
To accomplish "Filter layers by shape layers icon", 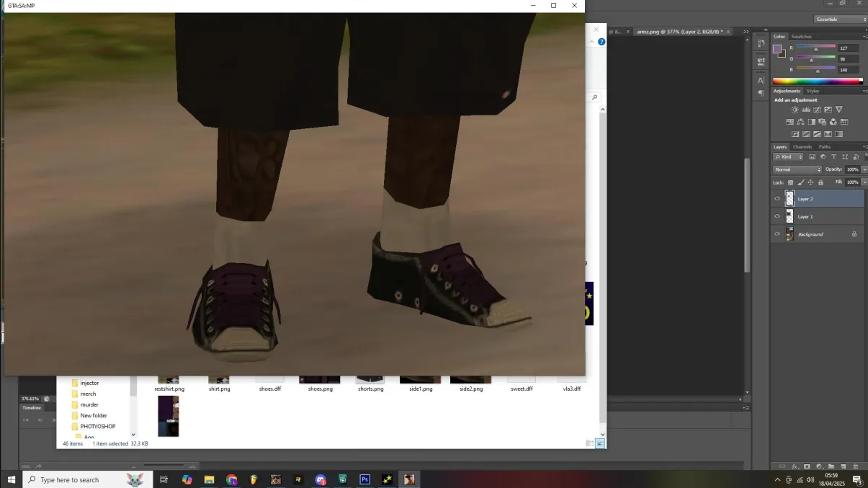I will [845, 156].
